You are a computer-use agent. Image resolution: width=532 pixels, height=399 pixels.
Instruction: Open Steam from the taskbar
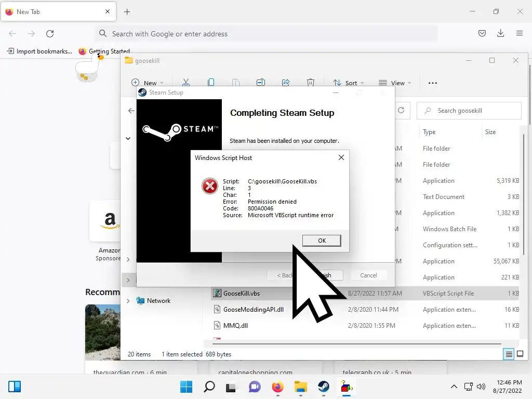tap(323, 387)
